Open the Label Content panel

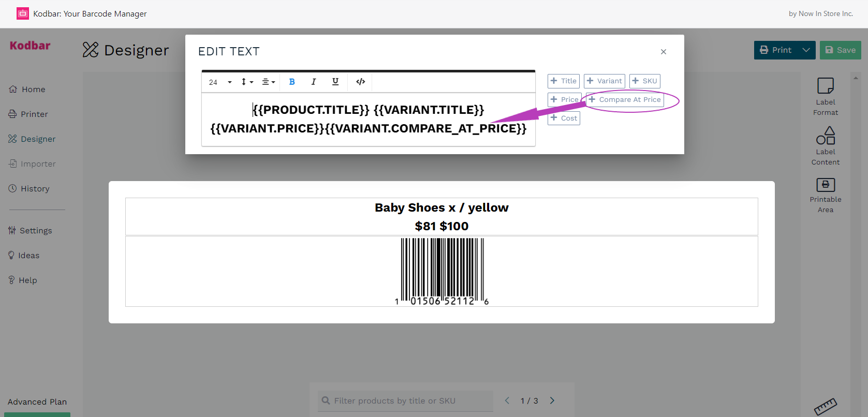point(826,146)
